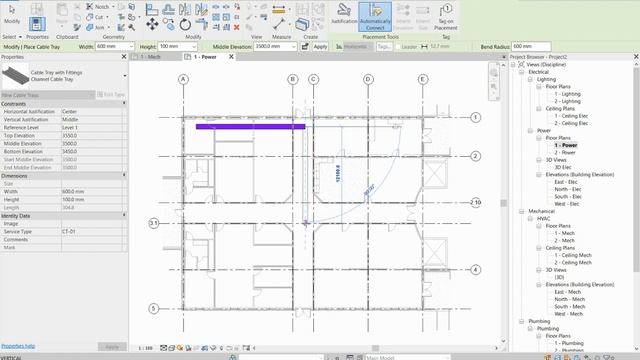The image size is (640, 360).
Task: Collapse the Constraints property group
Action: pos(124,104)
